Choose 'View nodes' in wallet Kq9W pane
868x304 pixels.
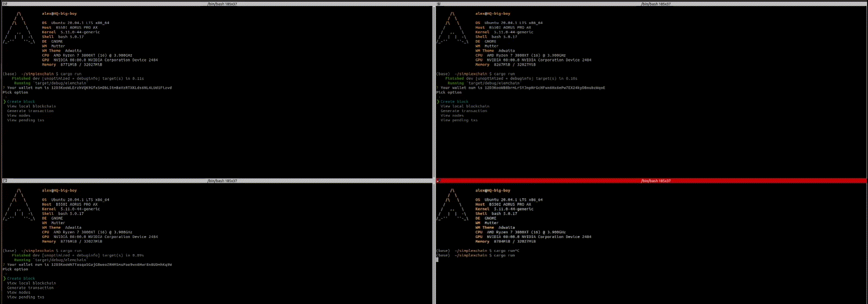coord(18,292)
